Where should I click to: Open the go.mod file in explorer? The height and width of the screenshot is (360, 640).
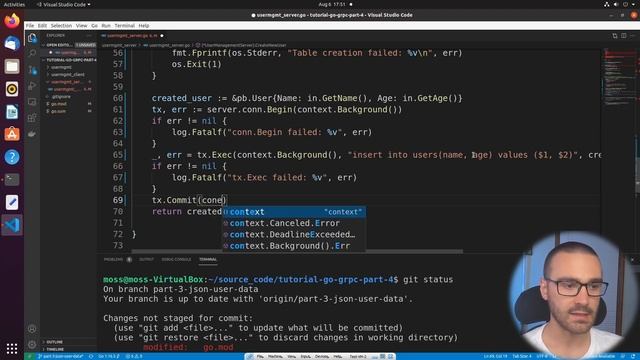pyautogui.click(x=59, y=104)
